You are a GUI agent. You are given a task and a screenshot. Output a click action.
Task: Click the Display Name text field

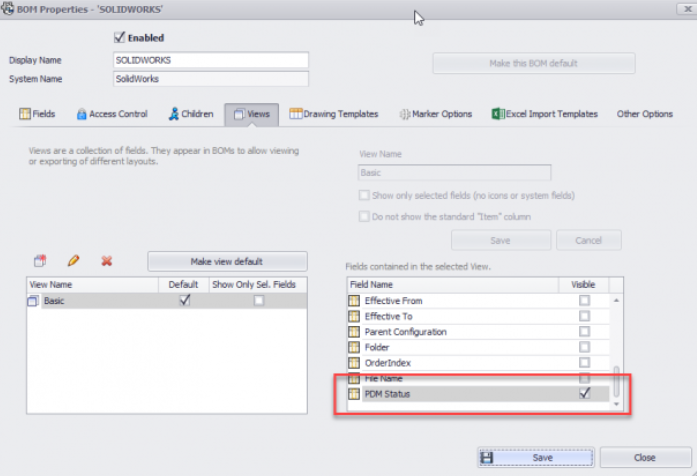211,60
